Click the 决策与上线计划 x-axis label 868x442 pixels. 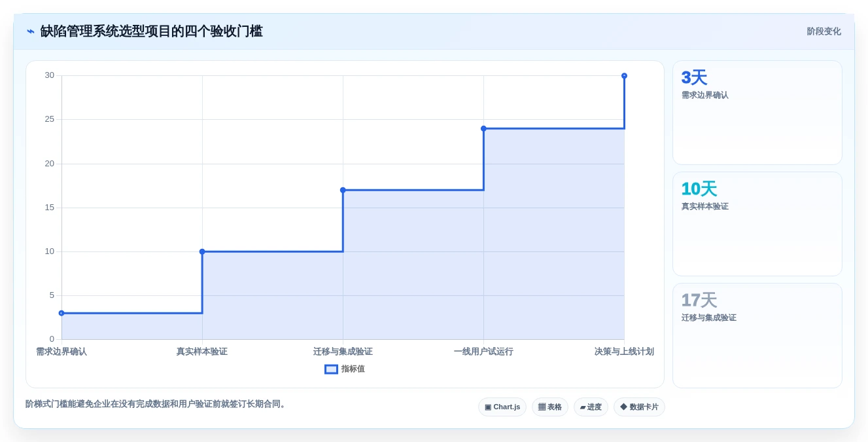tap(624, 352)
